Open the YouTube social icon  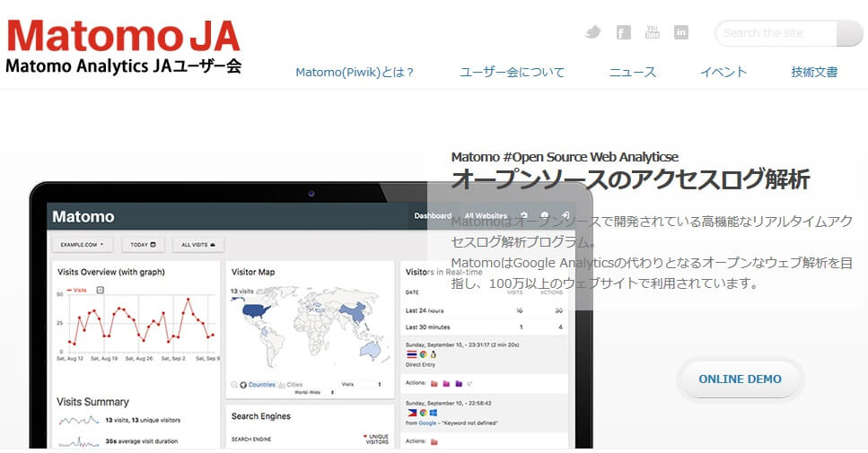pyautogui.click(x=653, y=32)
